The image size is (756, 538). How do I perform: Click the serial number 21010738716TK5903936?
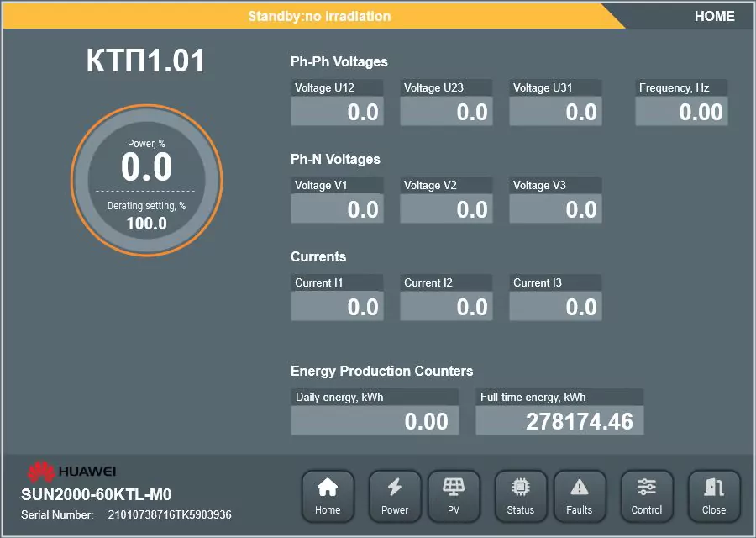(x=170, y=514)
